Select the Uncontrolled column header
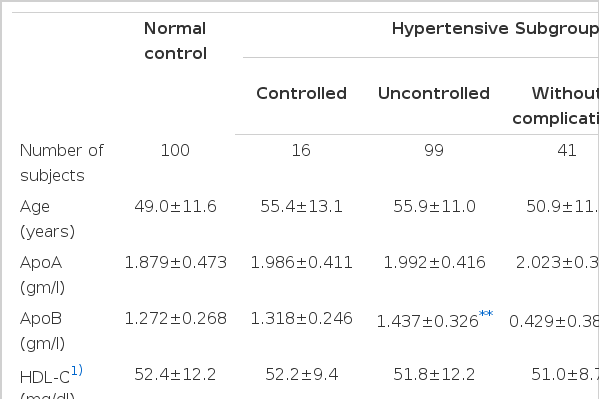This screenshot has height=399, width=599. coord(434,94)
